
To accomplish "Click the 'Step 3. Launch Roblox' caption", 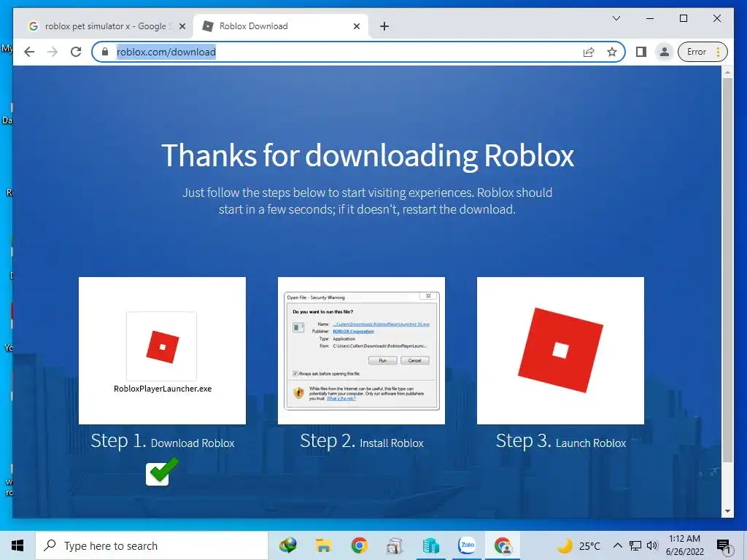I will (x=561, y=441).
